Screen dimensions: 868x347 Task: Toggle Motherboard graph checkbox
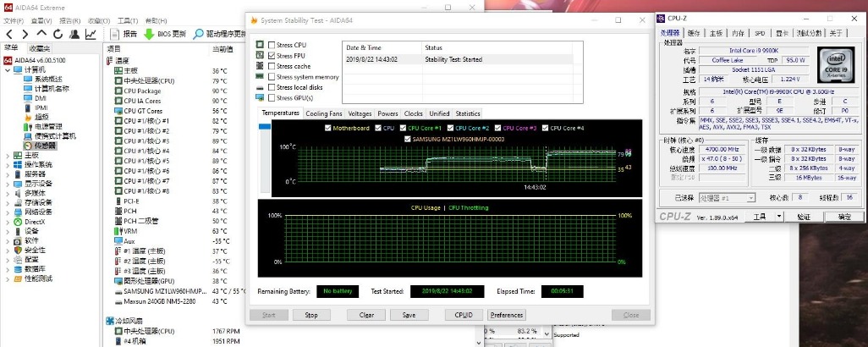click(x=327, y=128)
